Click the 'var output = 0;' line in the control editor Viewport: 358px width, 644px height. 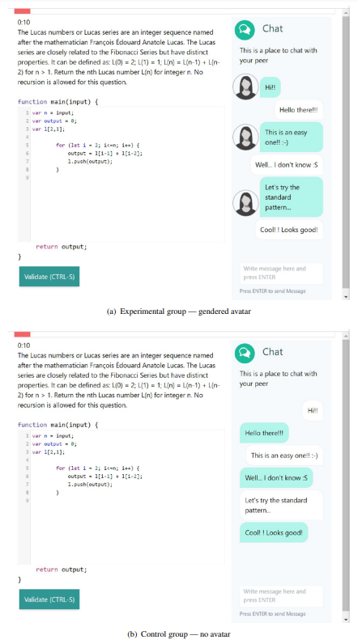click(54, 444)
